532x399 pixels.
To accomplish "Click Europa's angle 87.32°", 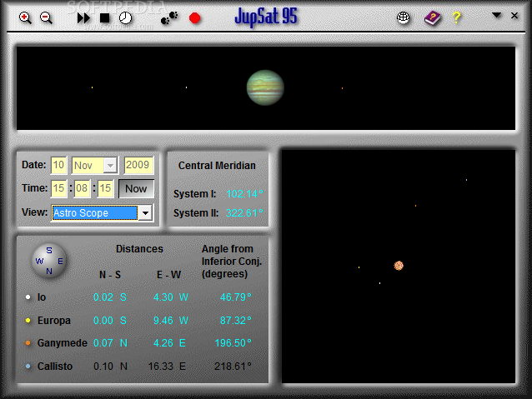I will [x=236, y=321].
